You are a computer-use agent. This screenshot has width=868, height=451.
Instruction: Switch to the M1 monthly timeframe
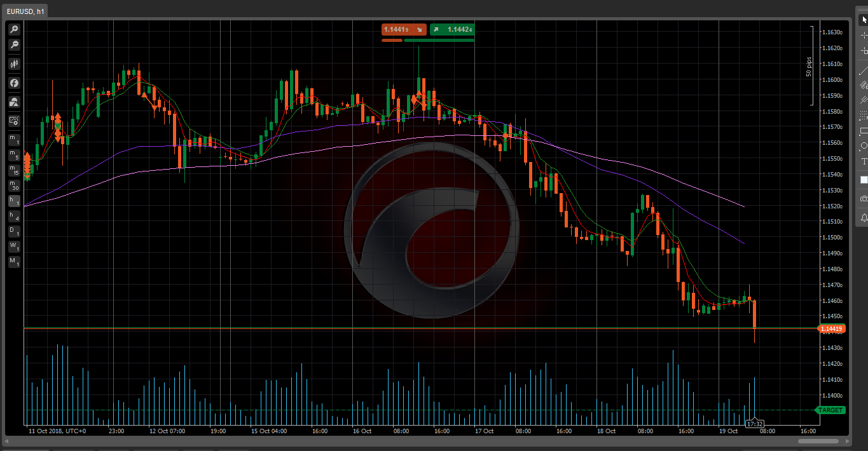14,262
